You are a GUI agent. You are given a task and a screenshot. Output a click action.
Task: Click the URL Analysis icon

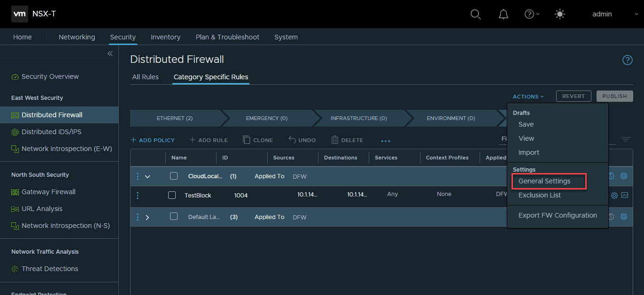(x=15, y=209)
